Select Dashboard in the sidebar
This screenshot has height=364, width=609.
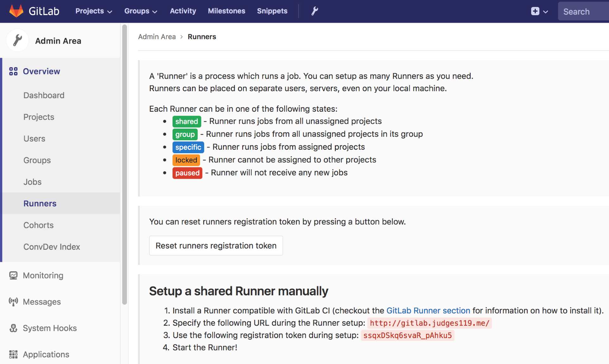(x=44, y=95)
